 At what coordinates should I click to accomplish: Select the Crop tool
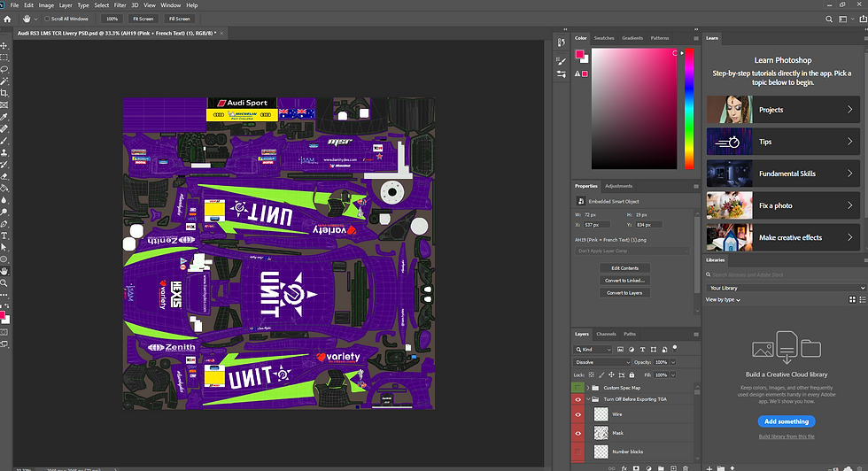tap(4, 93)
